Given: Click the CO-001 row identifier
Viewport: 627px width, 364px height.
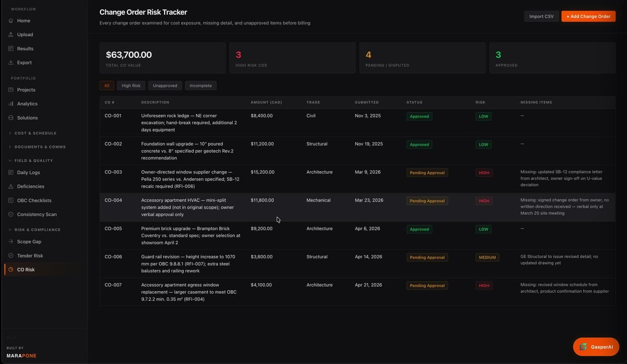Looking at the screenshot, I should click(113, 116).
